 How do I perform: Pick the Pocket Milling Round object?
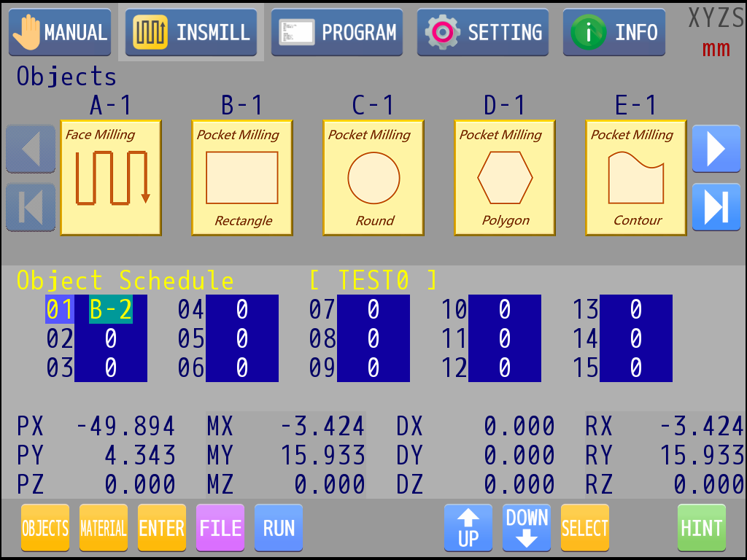pyautogui.click(x=373, y=177)
